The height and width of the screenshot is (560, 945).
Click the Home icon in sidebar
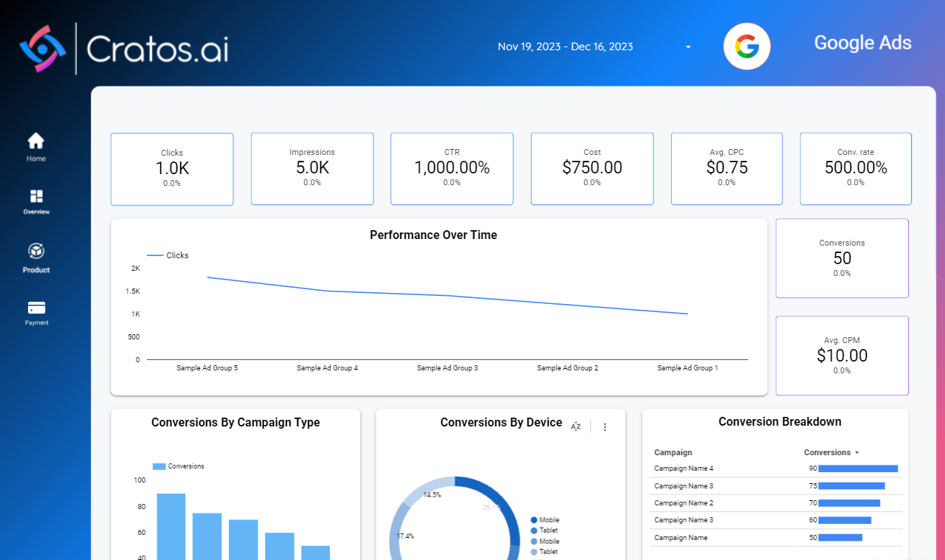(36, 141)
